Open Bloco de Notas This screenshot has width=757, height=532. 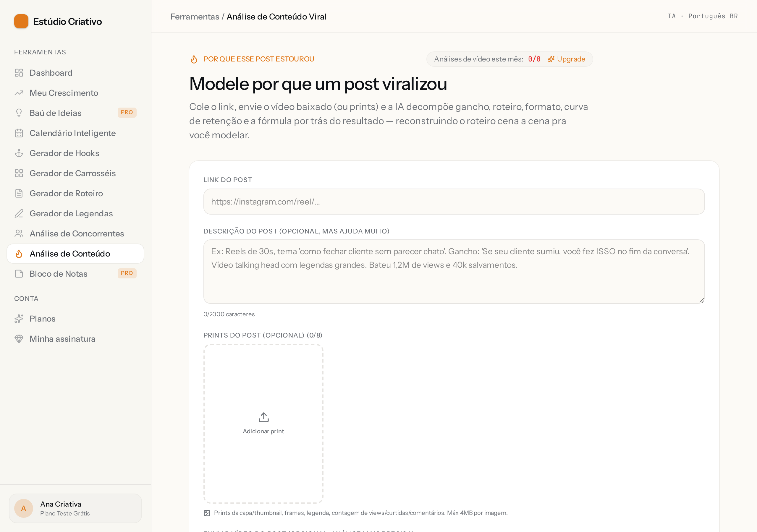click(x=75, y=274)
